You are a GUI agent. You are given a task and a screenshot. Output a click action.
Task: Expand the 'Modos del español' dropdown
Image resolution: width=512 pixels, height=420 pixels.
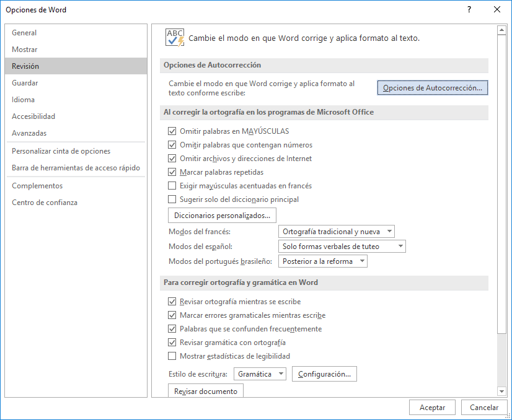[342, 247]
